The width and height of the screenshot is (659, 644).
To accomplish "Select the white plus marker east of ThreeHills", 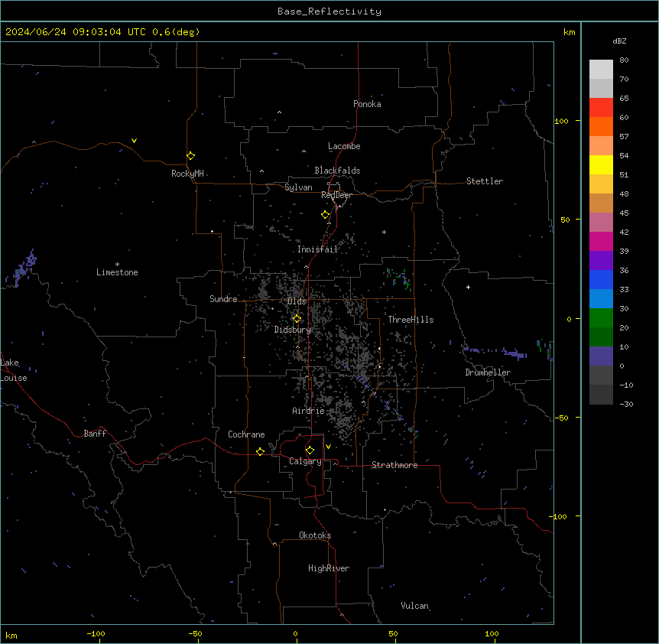I will coord(468,287).
